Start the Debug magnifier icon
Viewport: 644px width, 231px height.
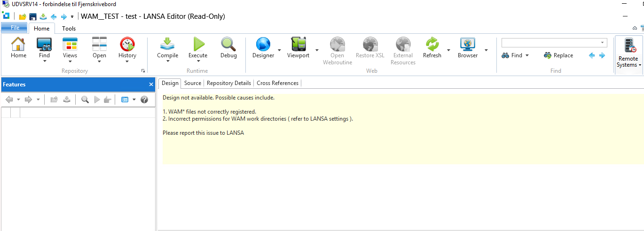pos(228,44)
